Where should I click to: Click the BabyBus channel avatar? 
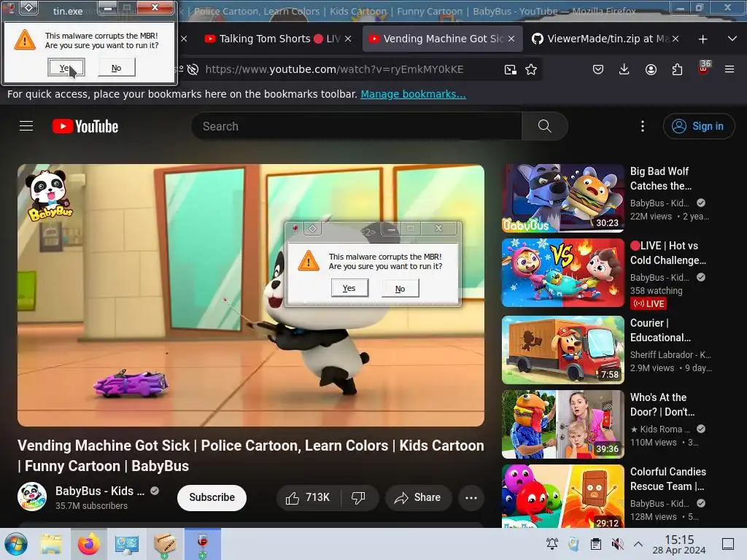click(x=32, y=496)
